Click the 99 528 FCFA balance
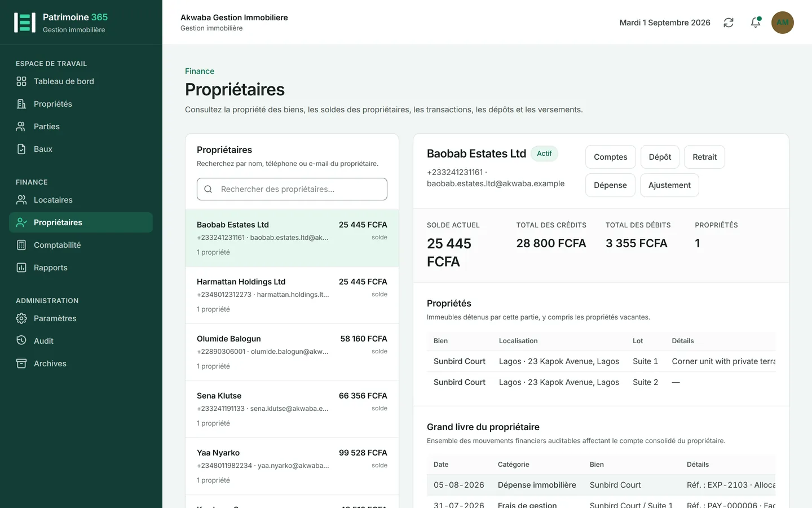This screenshot has width=812, height=508. [x=363, y=453]
